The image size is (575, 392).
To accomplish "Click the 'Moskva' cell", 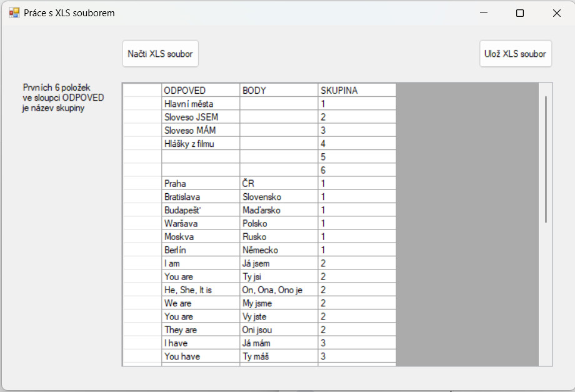I will [201, 236].
